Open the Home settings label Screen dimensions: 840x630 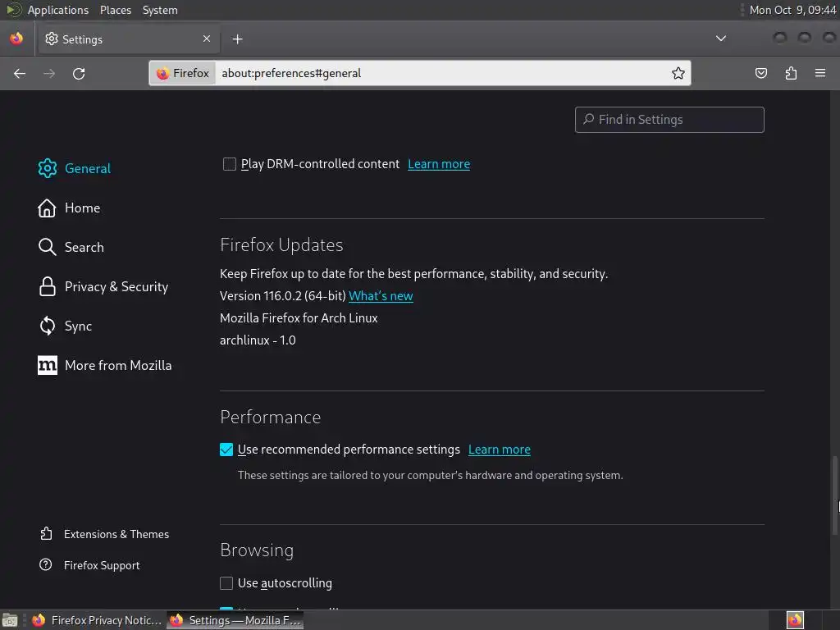click(x=83, y=208)
